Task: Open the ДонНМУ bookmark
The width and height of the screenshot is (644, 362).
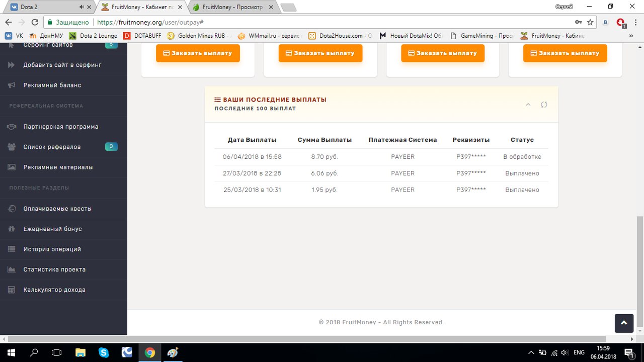Action: point(47,36)
